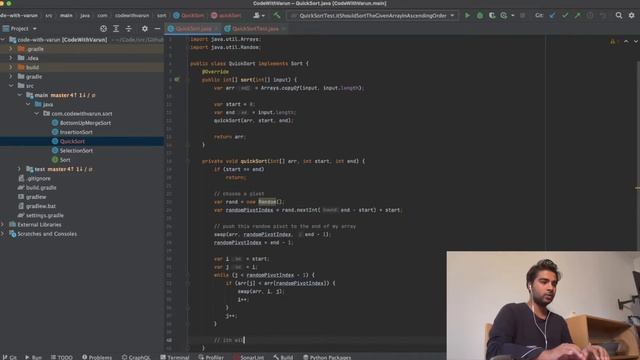640x360 pixels.
Task: Click the green Debug bug icon
Action: point(480,16)
